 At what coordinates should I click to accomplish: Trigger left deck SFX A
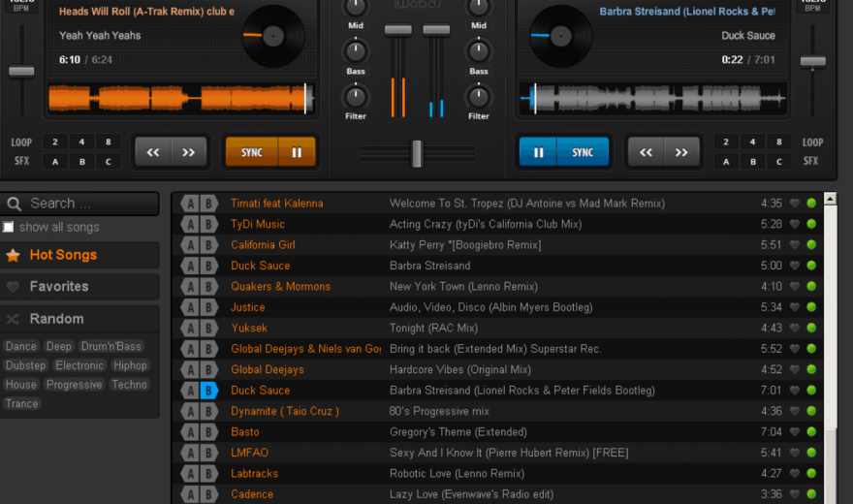tap(55, 162)
